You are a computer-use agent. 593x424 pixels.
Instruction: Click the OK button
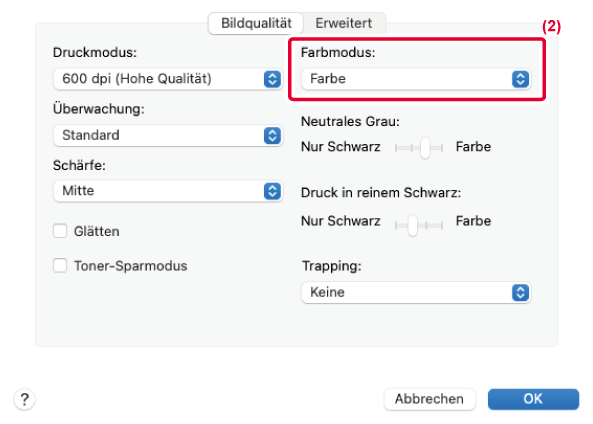click(x=533, y=399)
